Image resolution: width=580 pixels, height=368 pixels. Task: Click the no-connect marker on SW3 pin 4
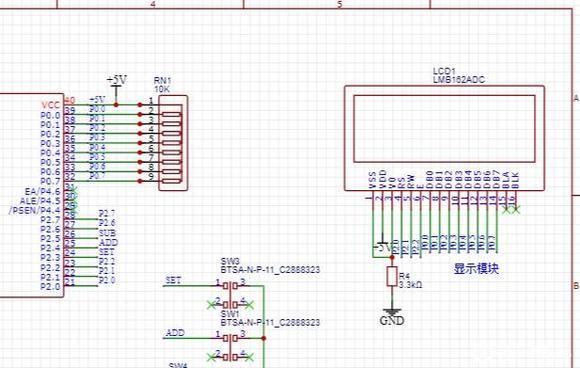click(249, 305)
